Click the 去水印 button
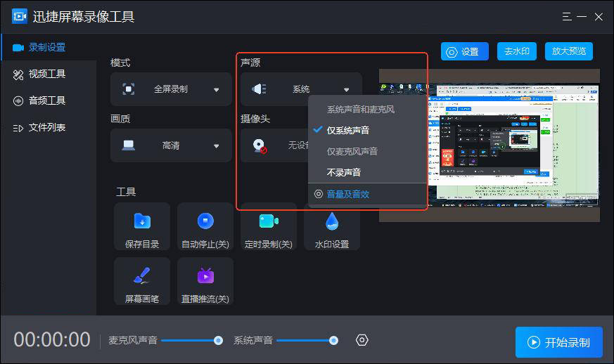 pos(517,51)
